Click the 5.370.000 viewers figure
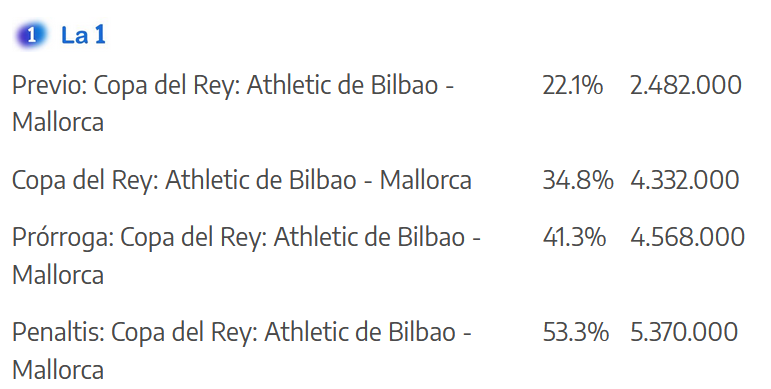 pos(684,332)
